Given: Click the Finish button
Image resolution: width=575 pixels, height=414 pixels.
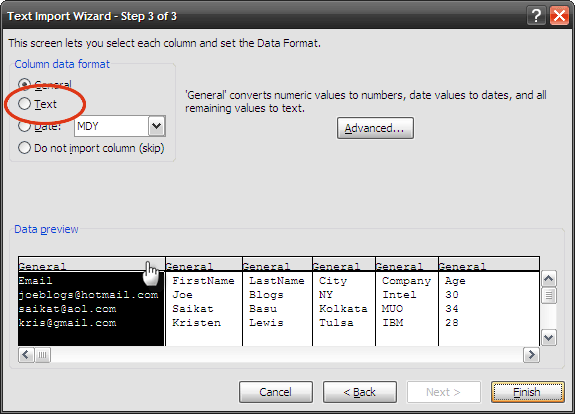Looking at the screenshot, I should click(527, 392).
